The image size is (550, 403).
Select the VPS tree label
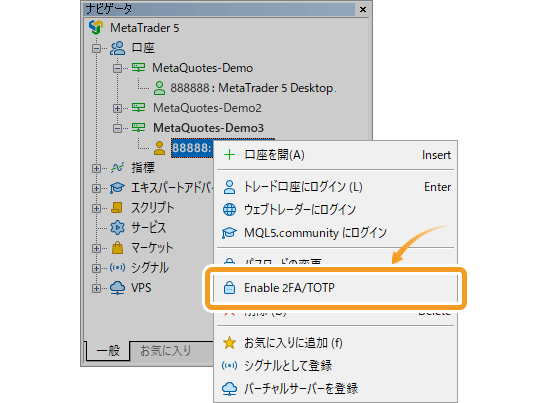click(x=141, y=288)
